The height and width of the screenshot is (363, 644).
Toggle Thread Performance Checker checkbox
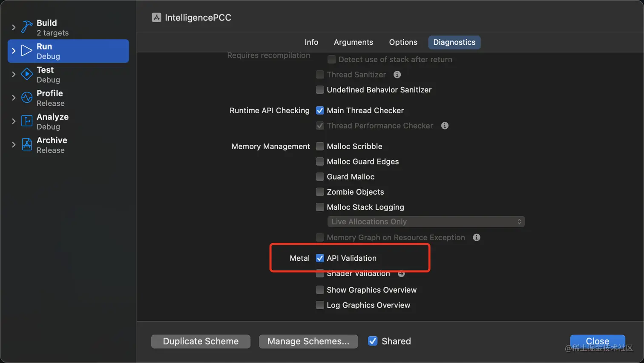(320, 126)
